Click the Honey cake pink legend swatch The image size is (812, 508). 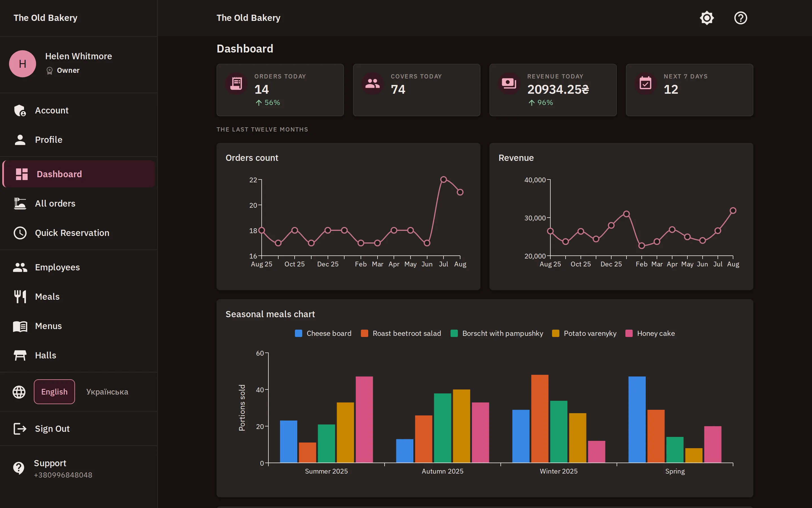point(629,333)
